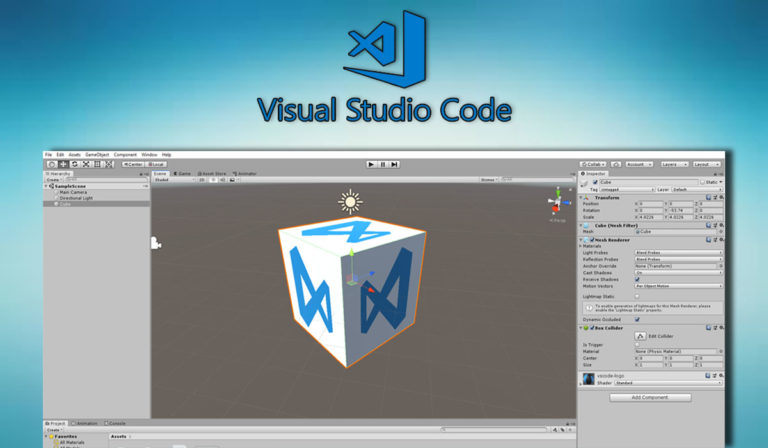
Task: Switch to the Game tab
Action: click(x=182, y=174)
